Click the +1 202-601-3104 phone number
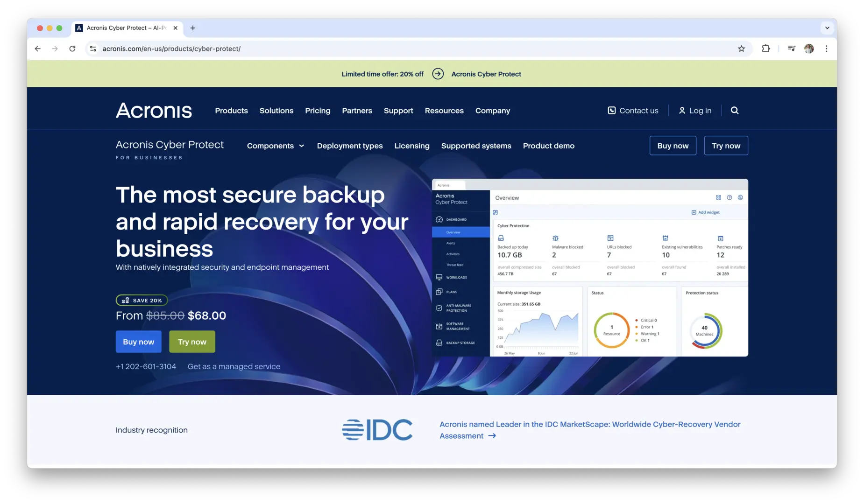Screen dimensions: 864x504 [x=146, y=366]
